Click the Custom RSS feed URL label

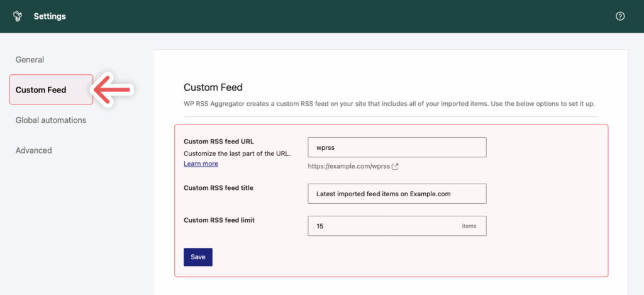point(219,142)
